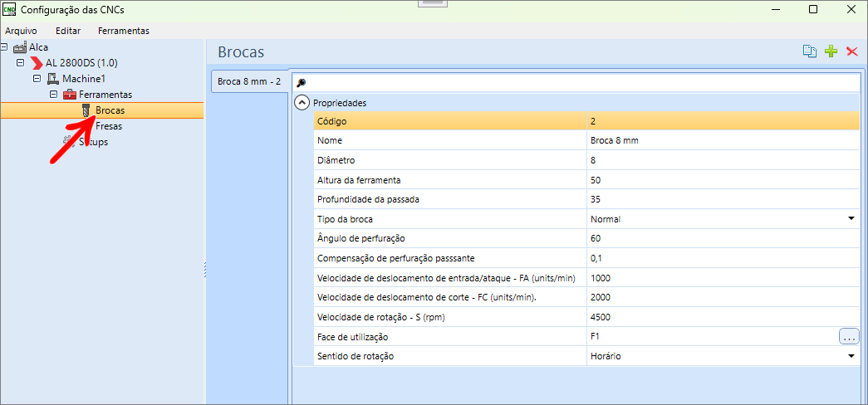Edit rotation speed value 4500
Image resolution: width=868 pixels, height=405 pixels.
(x=723, y=317)
